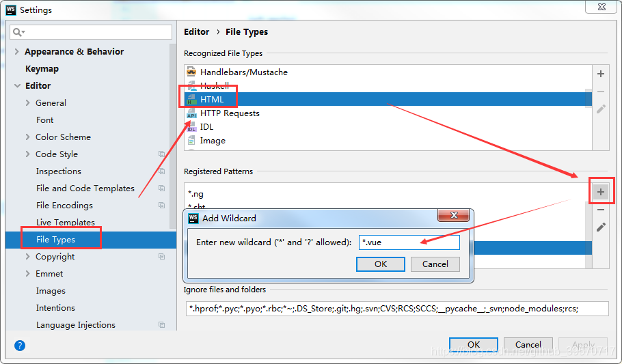The image size is (622, 364).
Task: Expand the Emmet node
Action: coord(27,274)
